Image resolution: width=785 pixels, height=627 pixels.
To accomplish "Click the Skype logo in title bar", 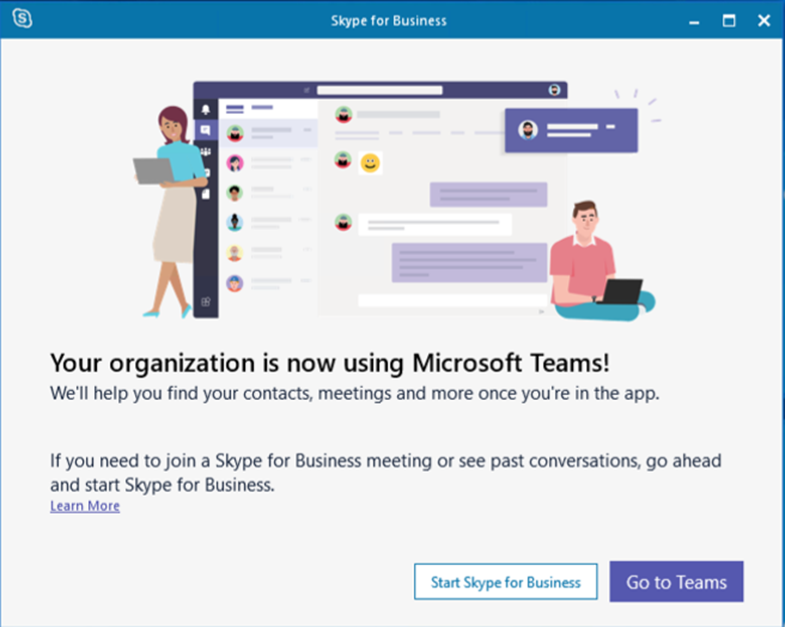I will tap(23, 19).
